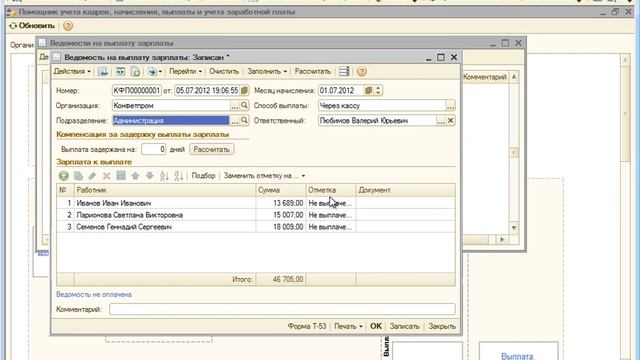
Task: Click the 18 009,00 sum cell
Action: [281, 227]
